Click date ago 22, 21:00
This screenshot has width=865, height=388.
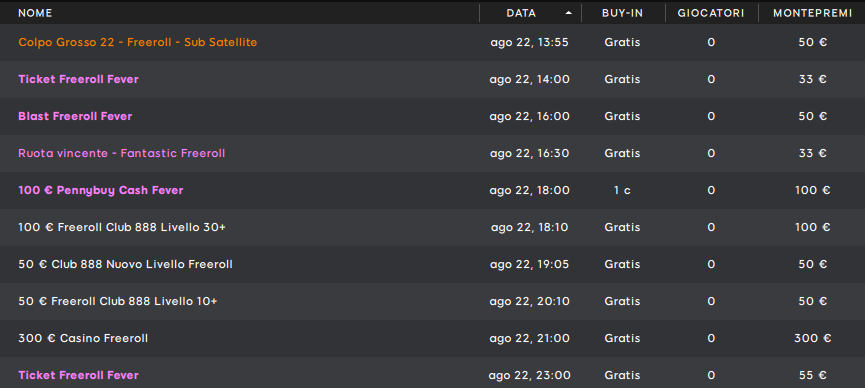coord(530,338)
